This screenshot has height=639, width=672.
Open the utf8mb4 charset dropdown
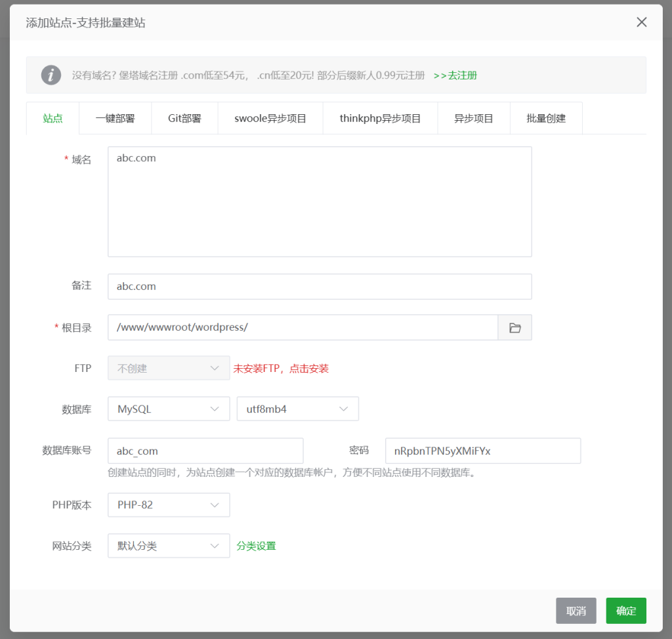coord(297,409)
